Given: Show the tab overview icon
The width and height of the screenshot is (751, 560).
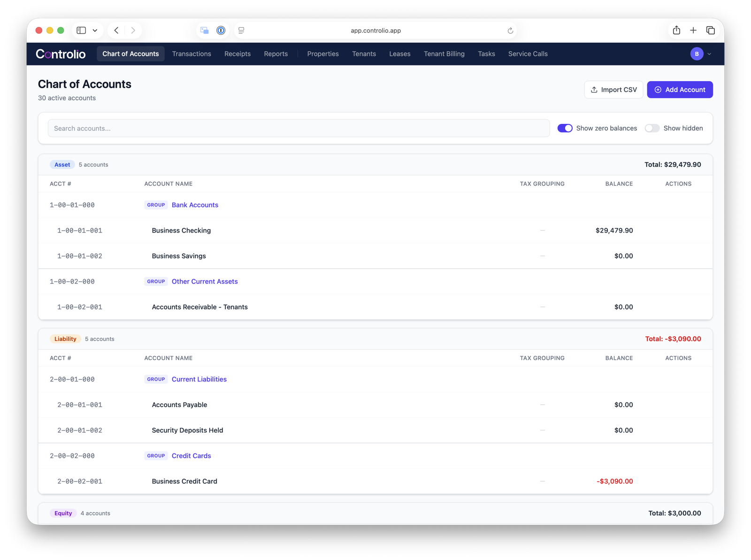Looking at the screenshot, I should [x=711, y=30].
